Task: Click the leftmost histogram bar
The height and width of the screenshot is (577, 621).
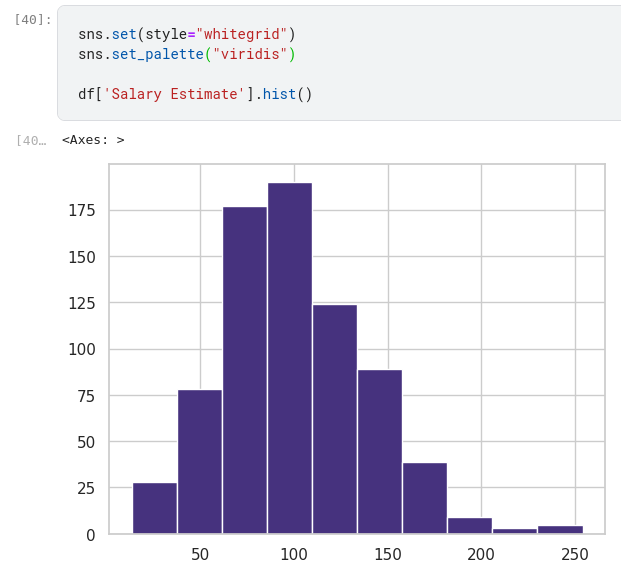Action: (x=154, y=508)
